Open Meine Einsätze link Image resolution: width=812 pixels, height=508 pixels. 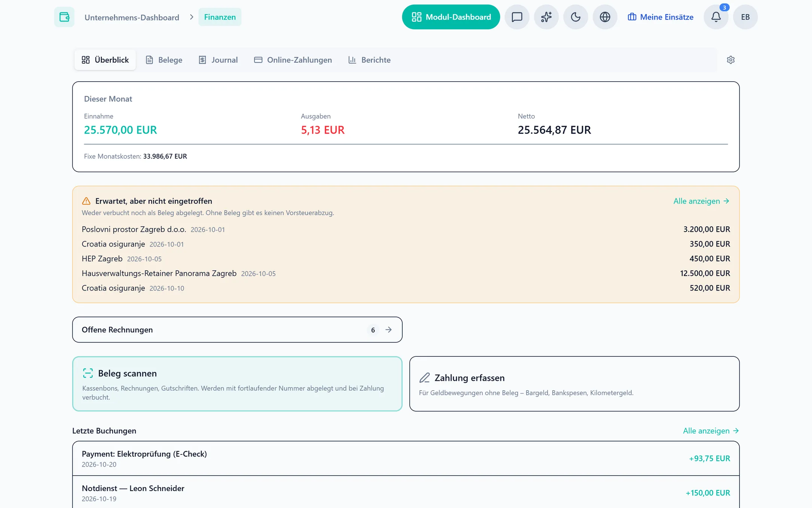coord(661,17)
